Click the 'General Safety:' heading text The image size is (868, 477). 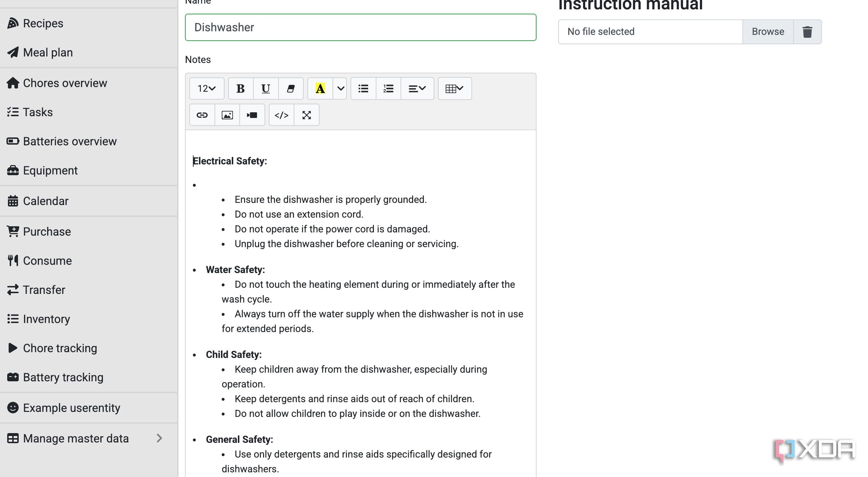pyautogui.click(x=239, y=440)
